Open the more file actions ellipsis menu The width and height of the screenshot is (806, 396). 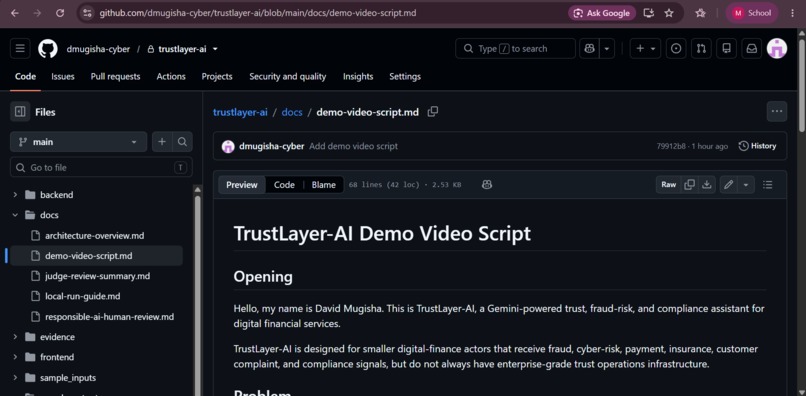pyautogui.click(x=777, y=112)
